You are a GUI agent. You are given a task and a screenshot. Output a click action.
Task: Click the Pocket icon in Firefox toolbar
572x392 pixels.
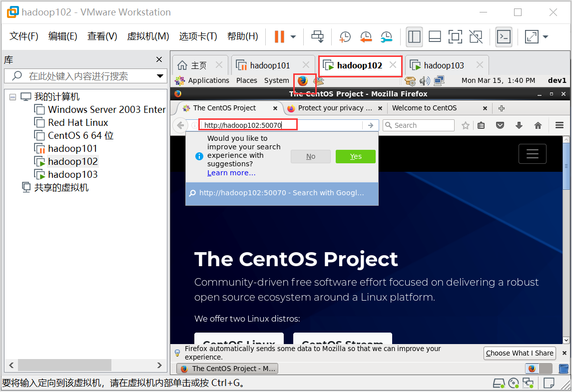pos(500,125)
